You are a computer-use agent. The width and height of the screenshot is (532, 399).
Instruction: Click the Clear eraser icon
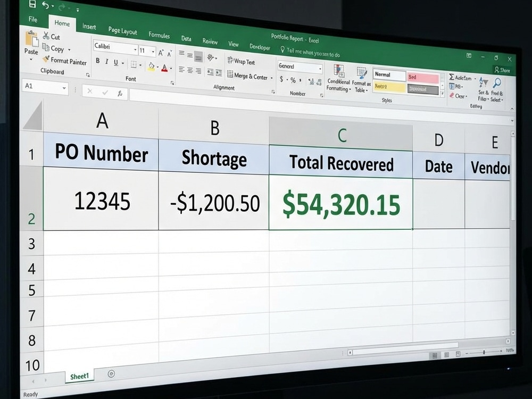click(452, 95)
